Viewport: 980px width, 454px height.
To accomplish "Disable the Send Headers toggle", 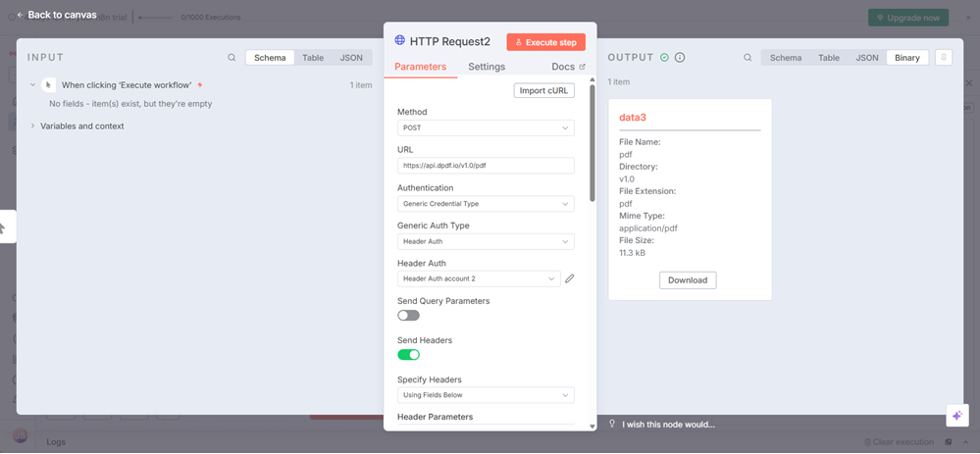I will tap(408, 355).
